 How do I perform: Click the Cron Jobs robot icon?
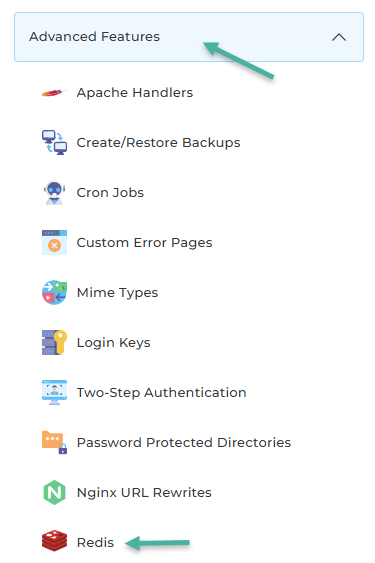click(54, 192)
